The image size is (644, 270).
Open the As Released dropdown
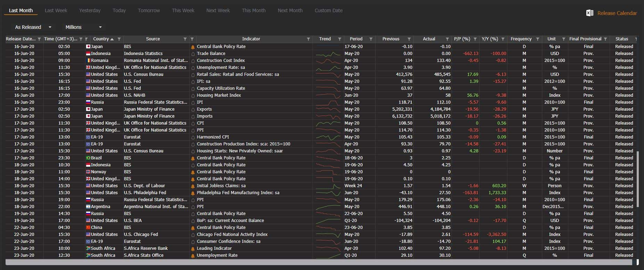(x=33, y=27)
